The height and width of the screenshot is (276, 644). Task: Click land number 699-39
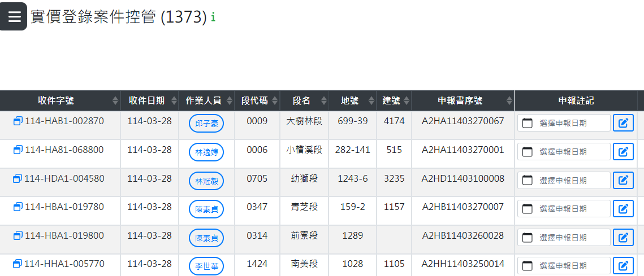[353, 121]
